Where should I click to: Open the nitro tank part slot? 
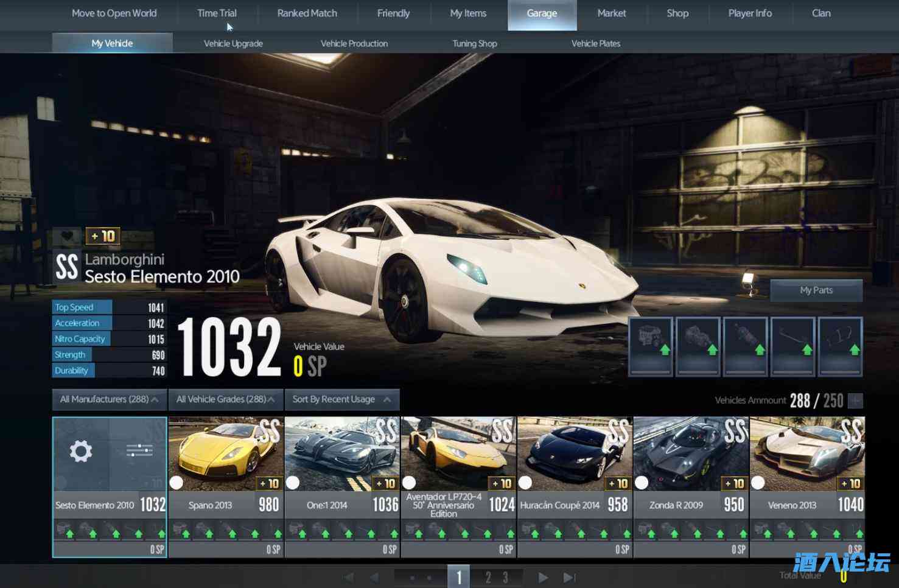[746, 346]
